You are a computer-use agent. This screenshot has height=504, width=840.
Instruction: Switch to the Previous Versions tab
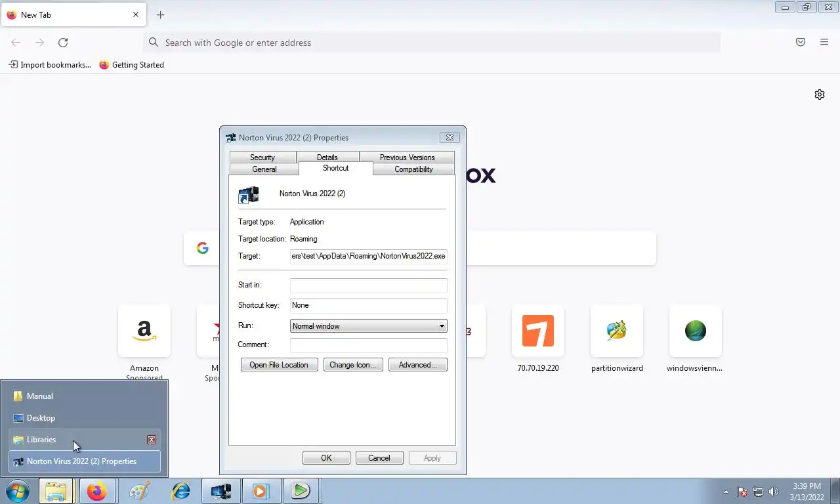tap(407, 157)
